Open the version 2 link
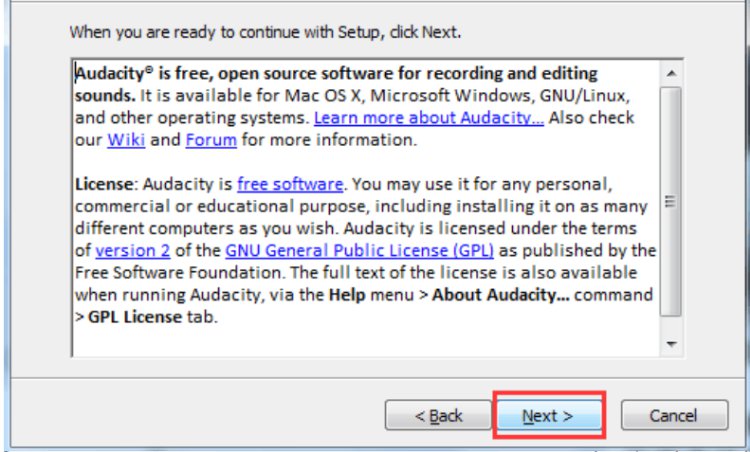750x452 pixels. (132, 251)
